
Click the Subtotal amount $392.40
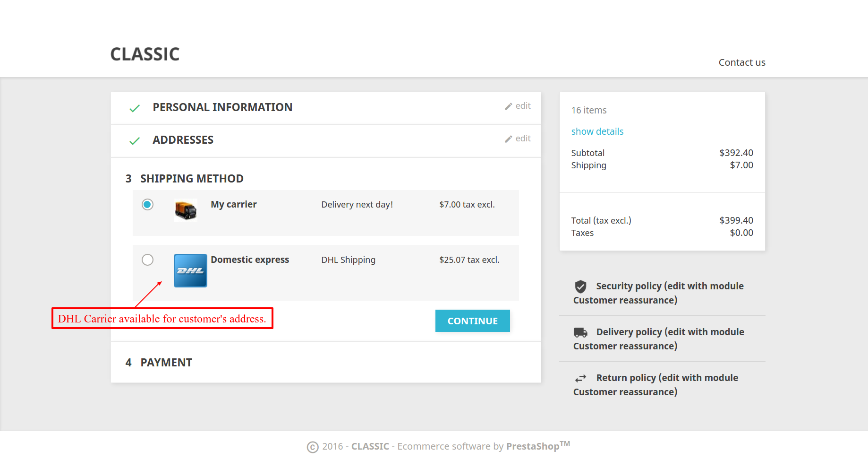[x=736, y=153]
